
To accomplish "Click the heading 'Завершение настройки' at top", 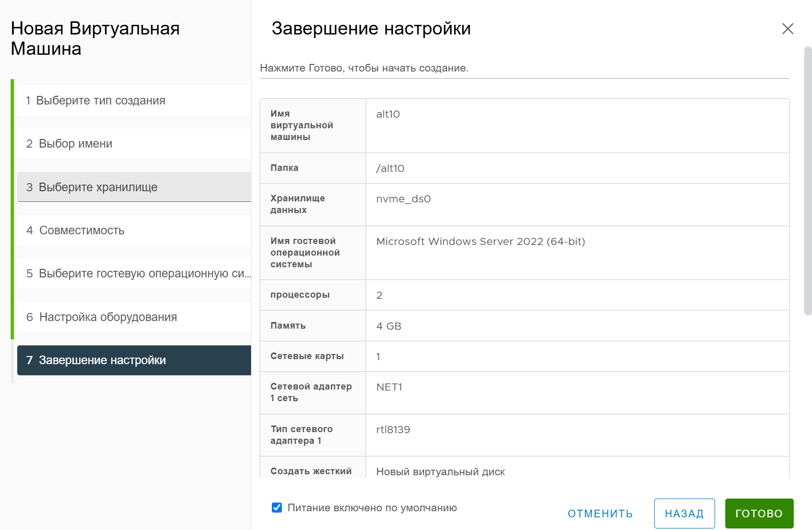I will tap(371, 28).
